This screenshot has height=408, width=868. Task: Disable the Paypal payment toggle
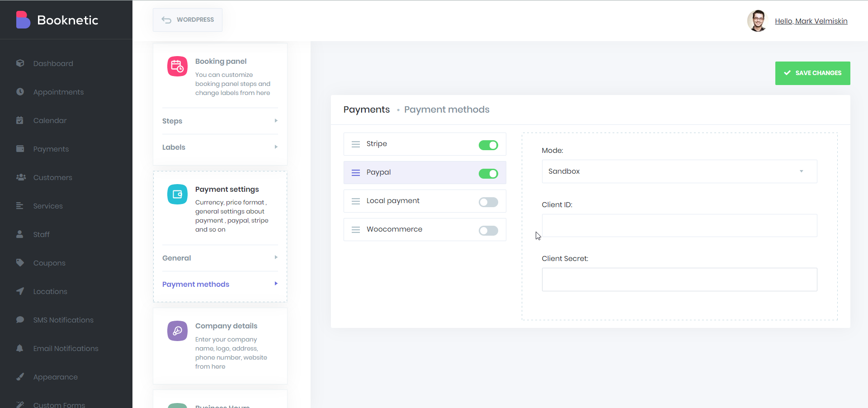[x=488, y=174]
